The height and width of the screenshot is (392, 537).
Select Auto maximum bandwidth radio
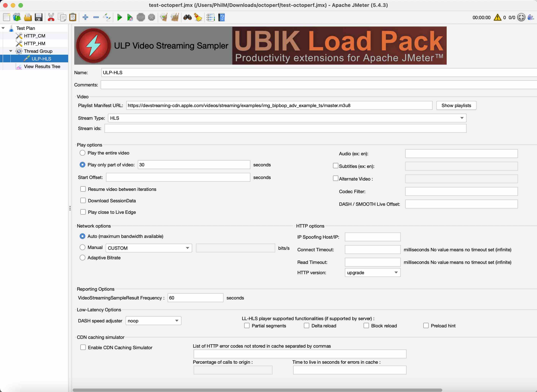click(82, 236)
